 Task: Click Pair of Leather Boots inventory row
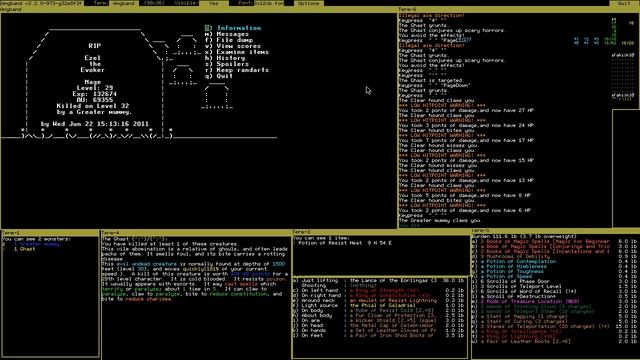click(554, 341)
